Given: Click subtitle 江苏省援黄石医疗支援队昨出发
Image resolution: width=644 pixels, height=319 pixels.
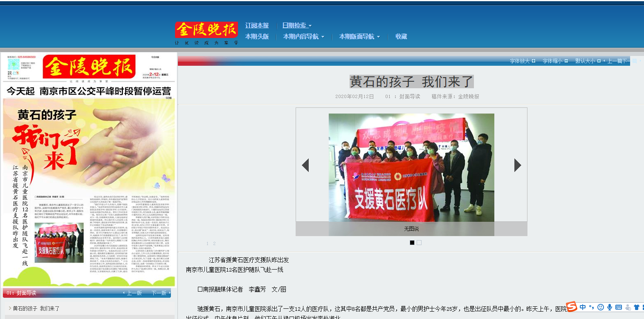Looking at the screenshot, I should click(x=249, y=260).
